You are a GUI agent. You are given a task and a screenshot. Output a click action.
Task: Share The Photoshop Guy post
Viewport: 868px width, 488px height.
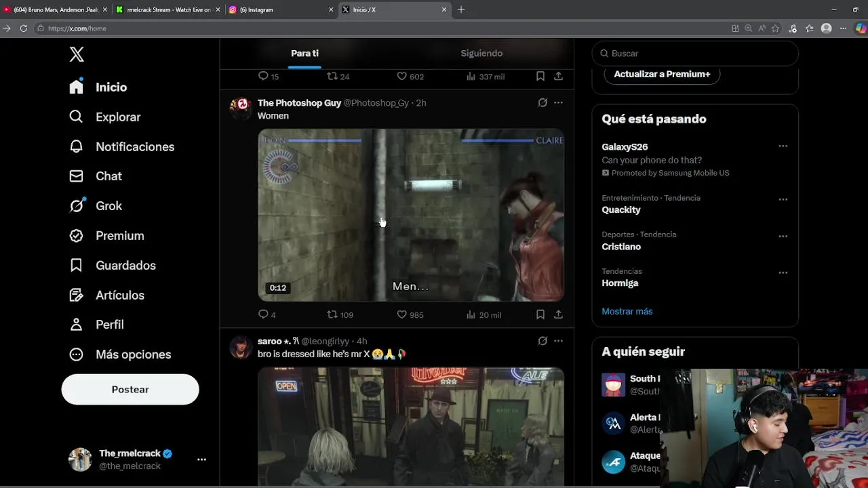[558, 314]
